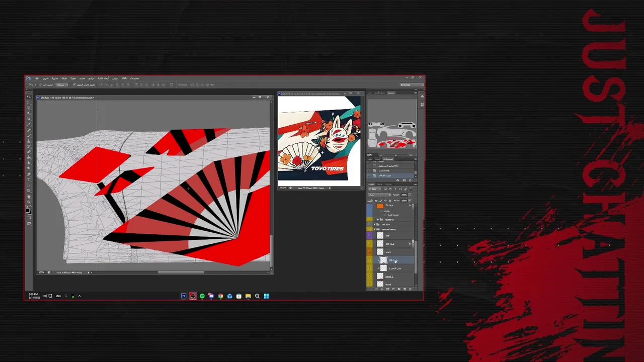Collapse the 'new red orang' group
Screen dimensions: 644x362
[x=375, y=229]
